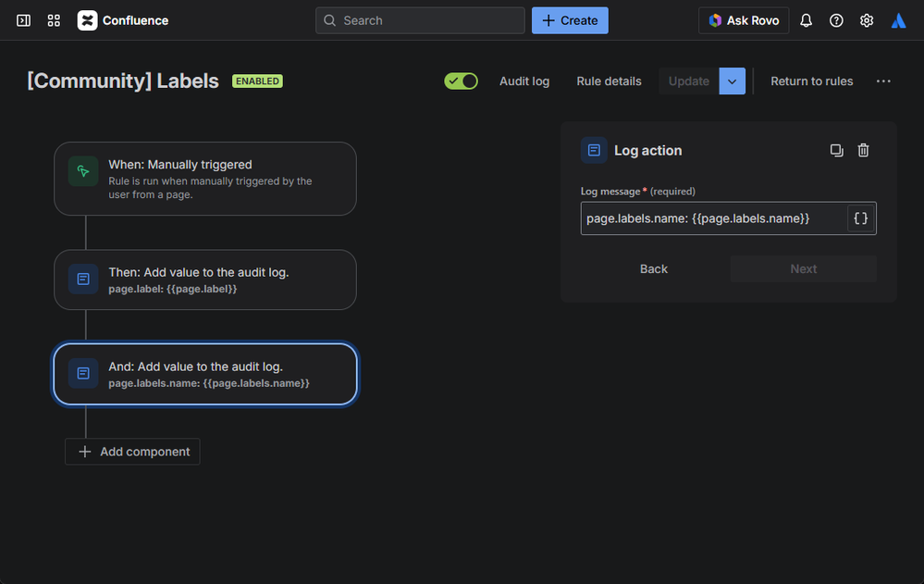
Task: Click the [Community] Labels rule title
Action: [x=123, y=81]
